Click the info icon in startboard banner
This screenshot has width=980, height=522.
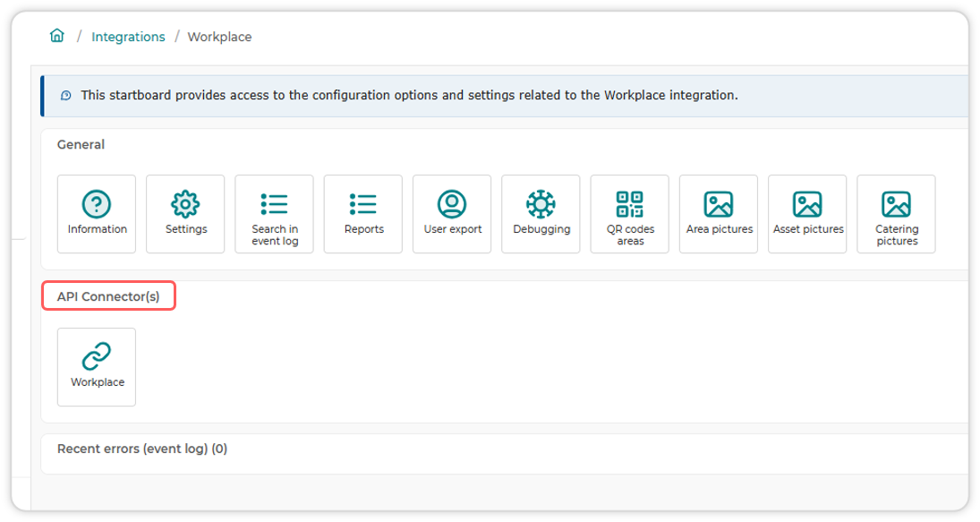pos(65,96)
